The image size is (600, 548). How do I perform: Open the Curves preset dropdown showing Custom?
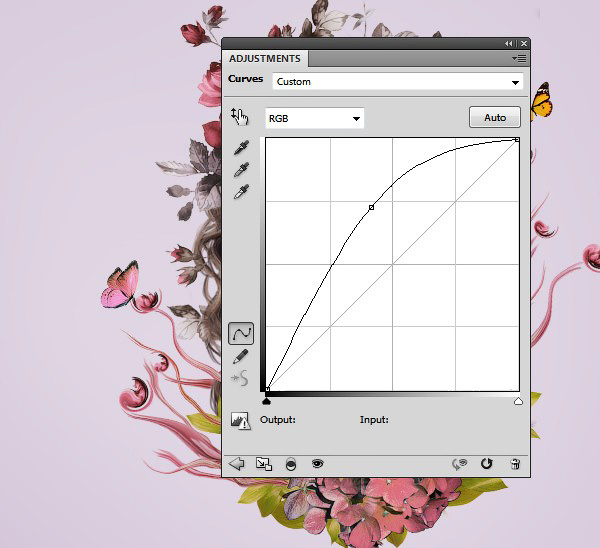tap(397, 82)
